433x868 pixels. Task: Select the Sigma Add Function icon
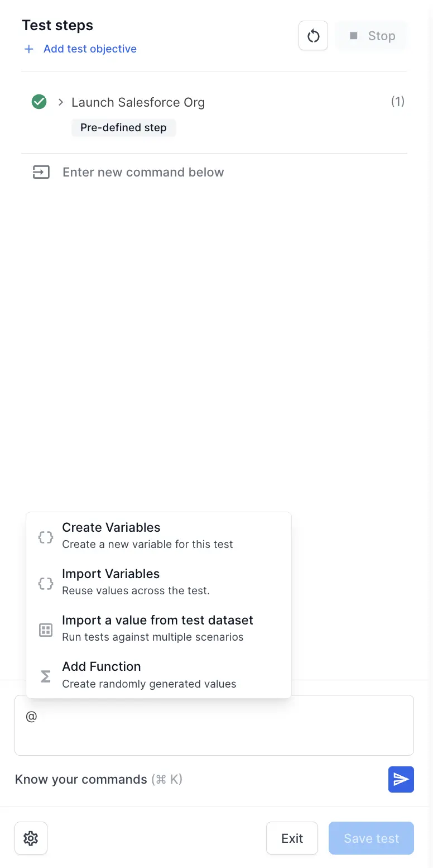[45, 675]
